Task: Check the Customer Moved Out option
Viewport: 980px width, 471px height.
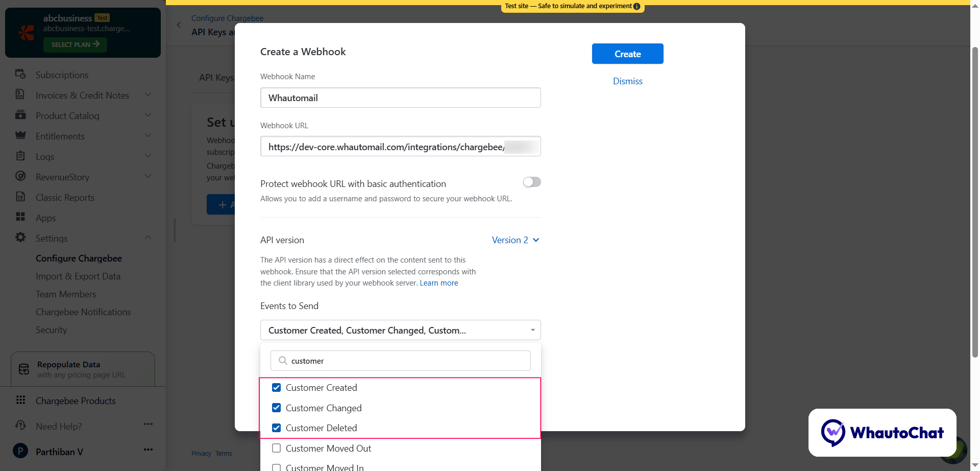Action: click(x=277, y=448)
